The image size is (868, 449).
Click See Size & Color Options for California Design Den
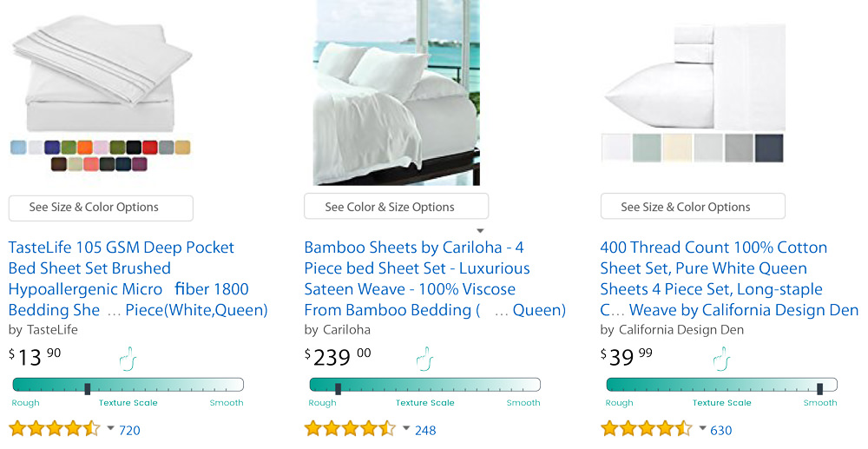coord(693,208)
